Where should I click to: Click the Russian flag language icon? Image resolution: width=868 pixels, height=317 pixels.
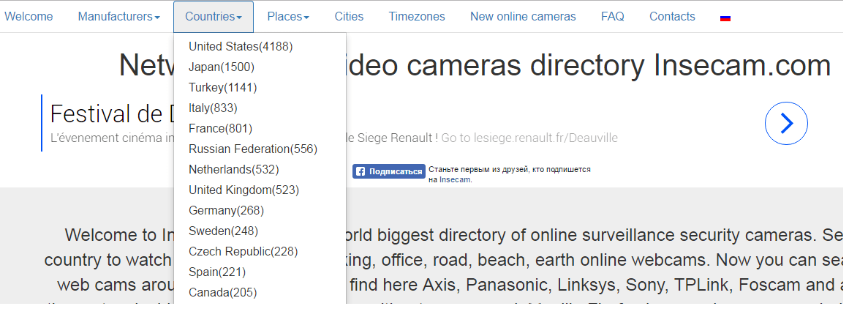coord(725,18)
